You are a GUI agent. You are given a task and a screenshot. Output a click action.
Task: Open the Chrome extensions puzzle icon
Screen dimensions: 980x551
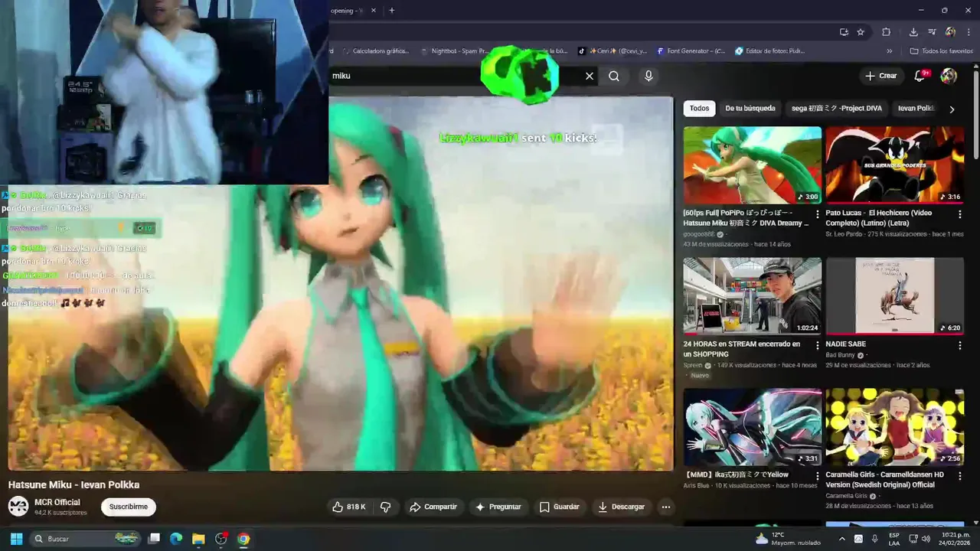coord(887,32)
